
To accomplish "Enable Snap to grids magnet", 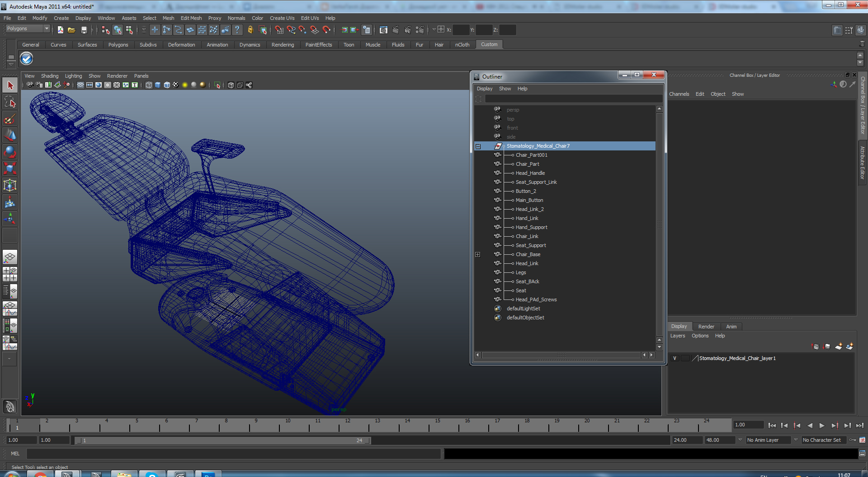I will 279,30.
